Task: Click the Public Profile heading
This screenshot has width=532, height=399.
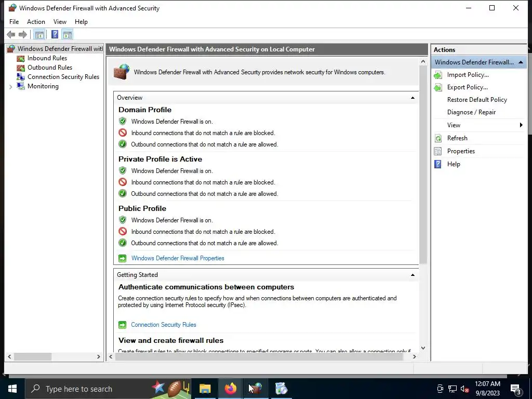Action: pyautogui.click(x=142, y=208)
